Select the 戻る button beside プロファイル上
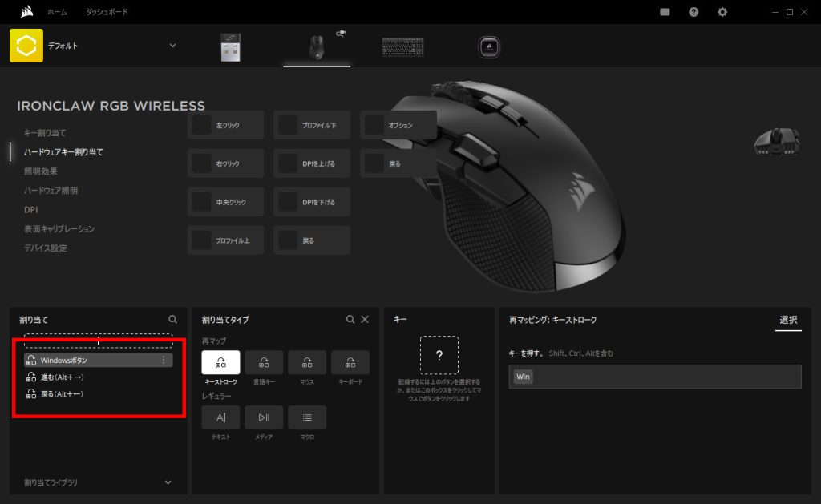Viewport: 821px width, 504px height. (x=312, y=240)
